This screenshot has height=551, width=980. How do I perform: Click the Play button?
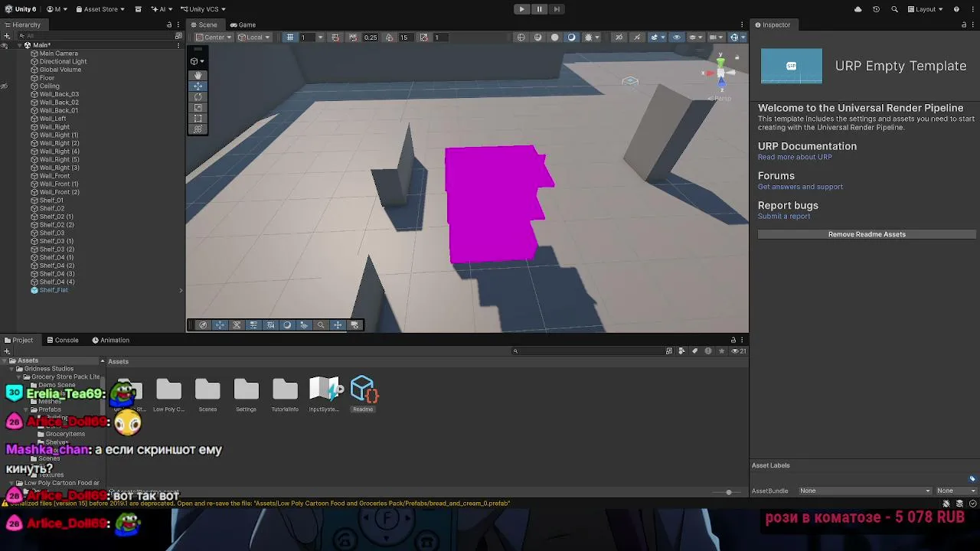pos(522,9)
